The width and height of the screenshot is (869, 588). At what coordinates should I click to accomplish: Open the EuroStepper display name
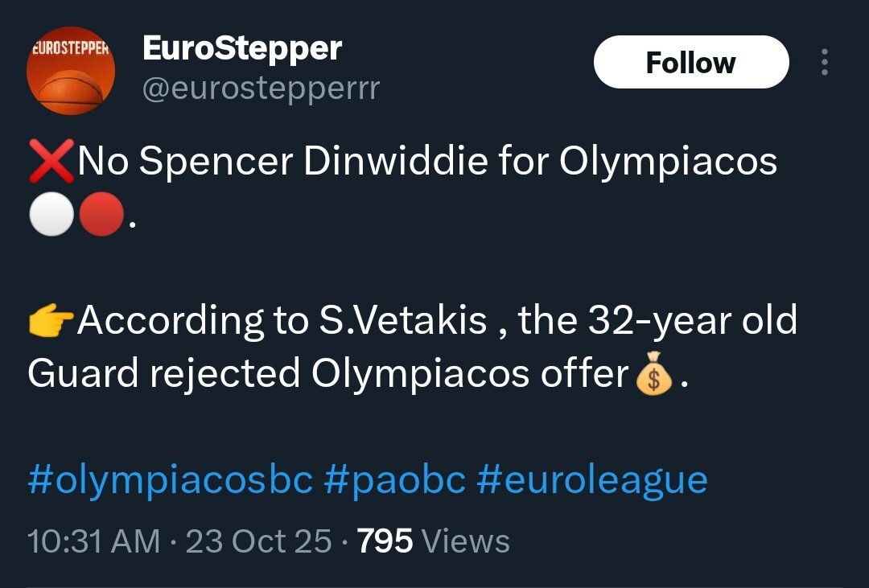pyautogui.click(x=242, y=49)
